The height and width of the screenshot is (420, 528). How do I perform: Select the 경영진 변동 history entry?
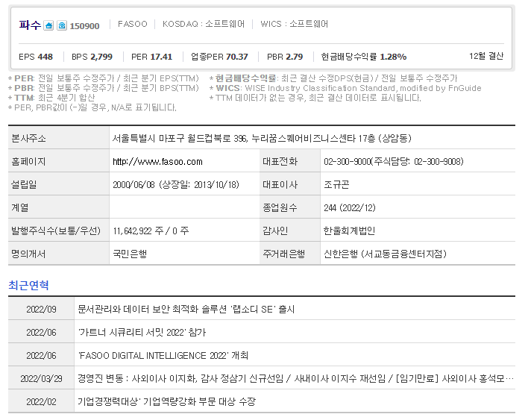coord(295,378)
